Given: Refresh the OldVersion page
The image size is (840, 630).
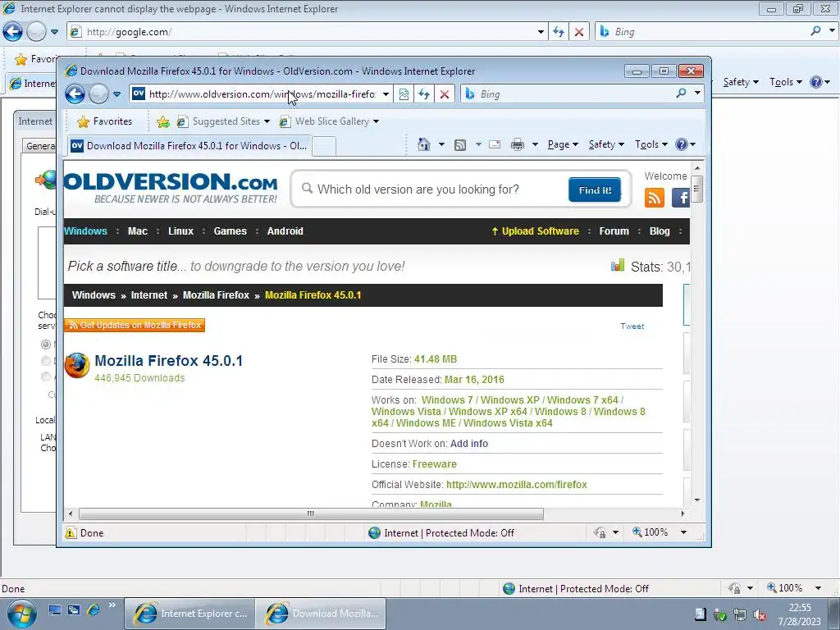Looking at the screenshot, I should coord(424,94).
